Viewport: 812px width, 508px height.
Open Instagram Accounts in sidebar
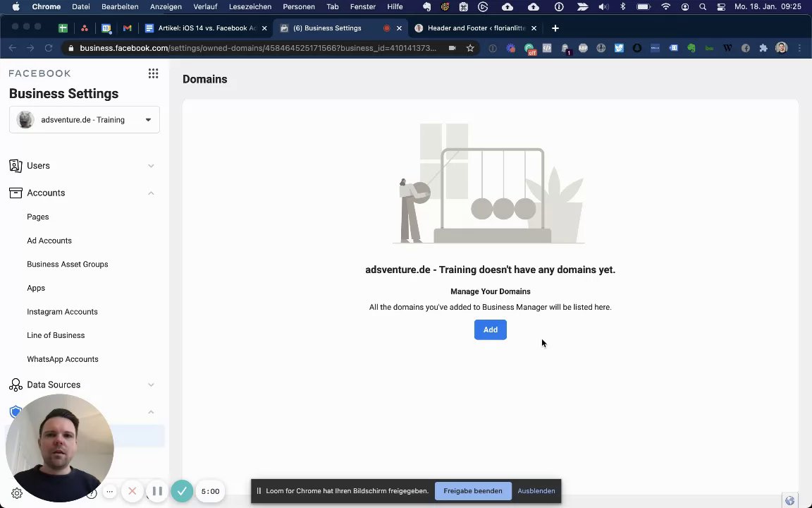pyautogui.click(x=62, y=312)
